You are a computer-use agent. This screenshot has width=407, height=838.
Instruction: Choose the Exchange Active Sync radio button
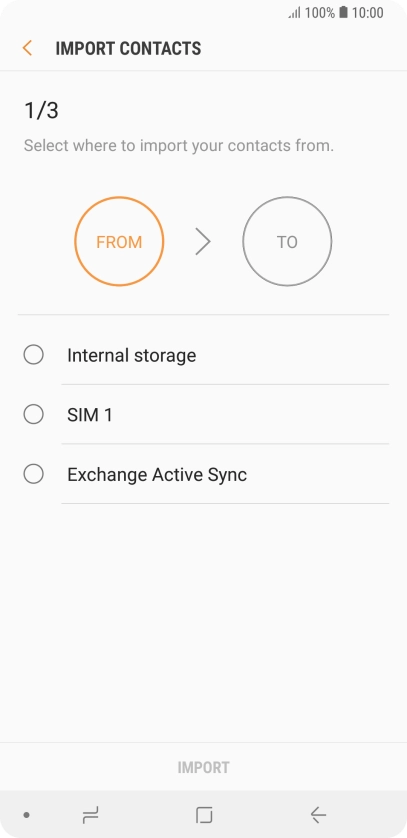coord(34,474)
